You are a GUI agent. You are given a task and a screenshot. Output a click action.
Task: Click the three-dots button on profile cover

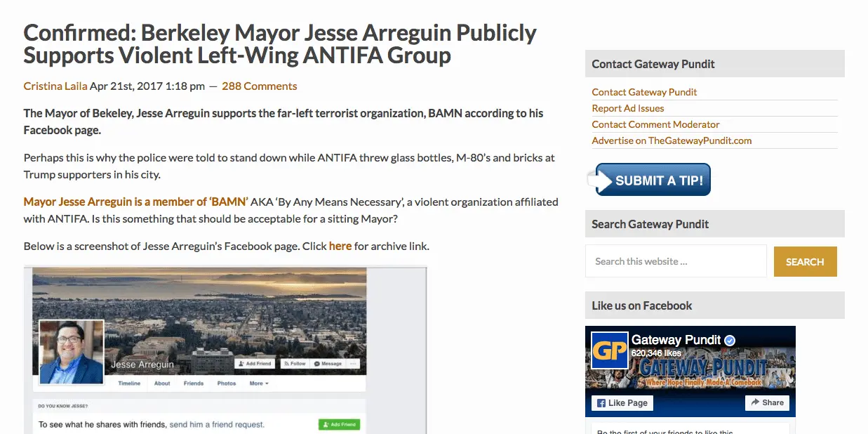point(353,364)
